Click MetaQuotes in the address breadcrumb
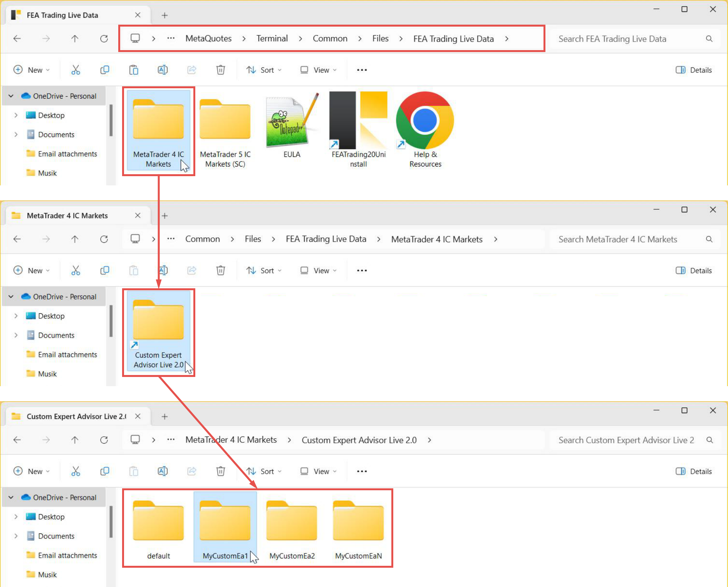The height and width of the screenshot is (587, 728). tap(208, 39)
